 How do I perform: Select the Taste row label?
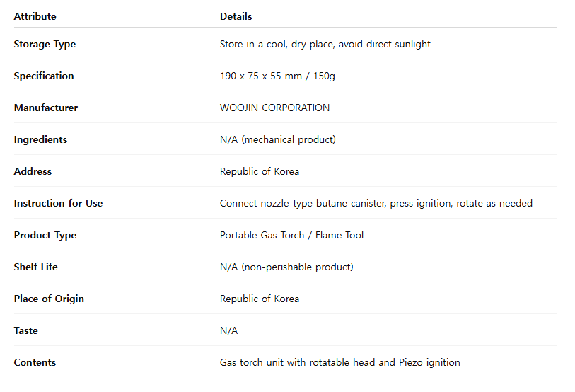pos(26,330)
